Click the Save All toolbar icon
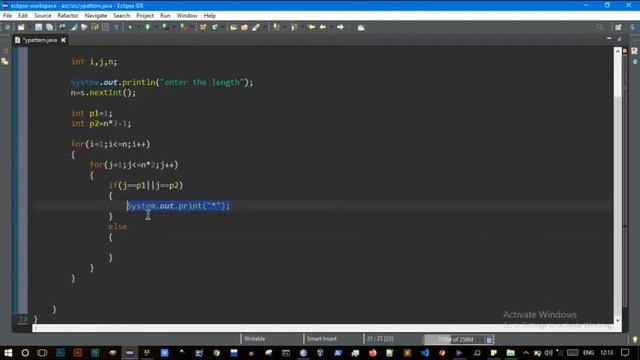Screen dimensions: 640x360 click(x=49, y=27)
